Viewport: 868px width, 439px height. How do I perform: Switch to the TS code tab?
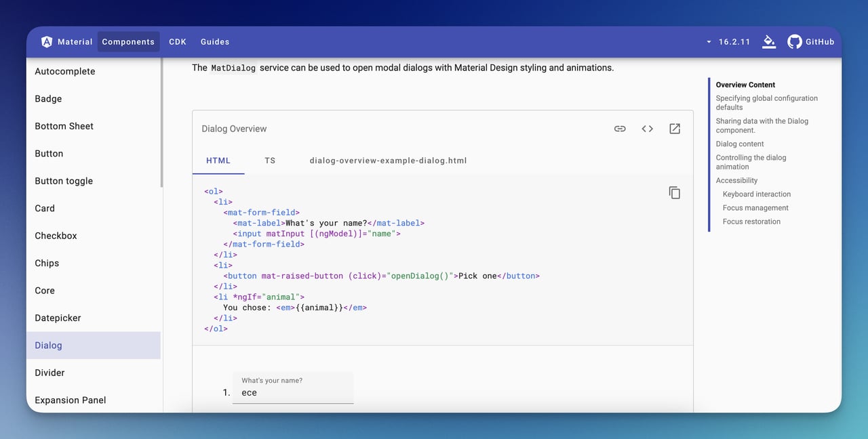coord(269,161)
